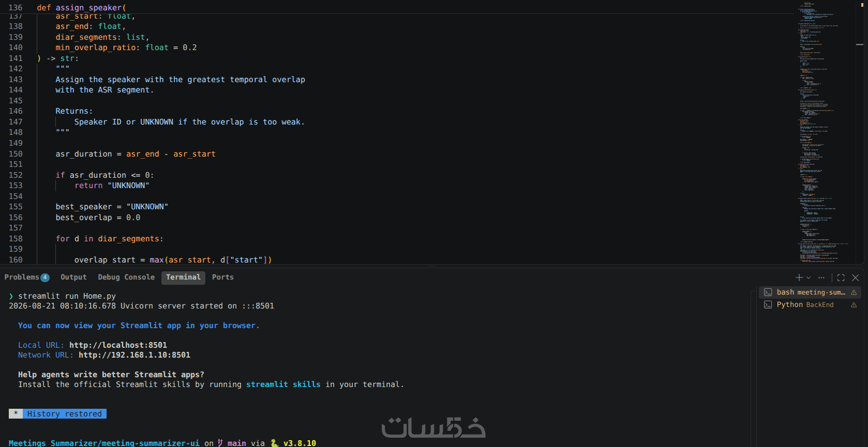868x447 pixels.
Task: Click the Problems count badge showing 4
Action: [x=45, y=278]
